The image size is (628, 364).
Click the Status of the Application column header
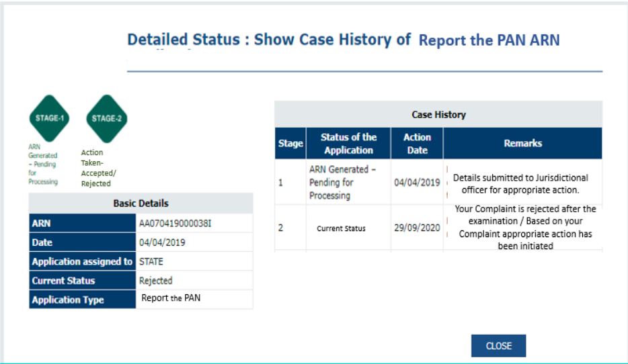tap(348, 144)
